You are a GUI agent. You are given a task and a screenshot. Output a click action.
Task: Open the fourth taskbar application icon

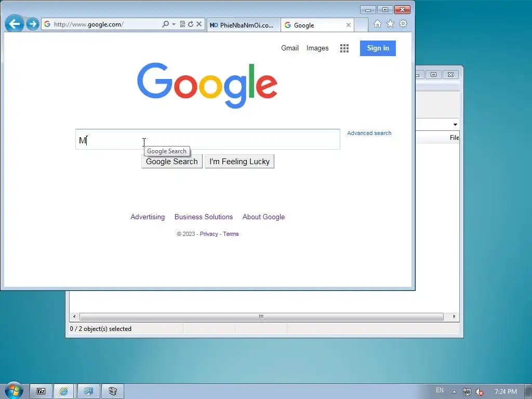coord(113,391)
